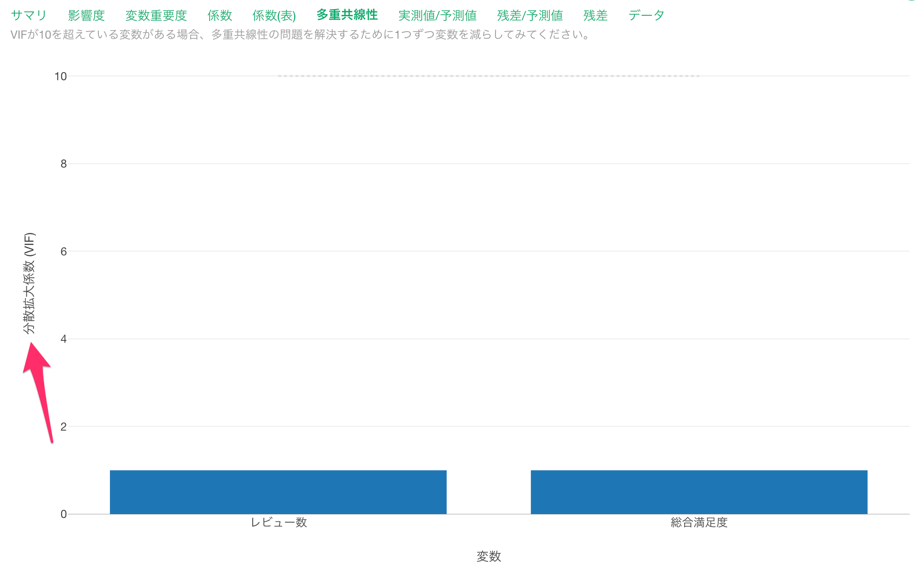Open the 残差 tab
This screenshot has width=924, height=570.
click(595, 16)
